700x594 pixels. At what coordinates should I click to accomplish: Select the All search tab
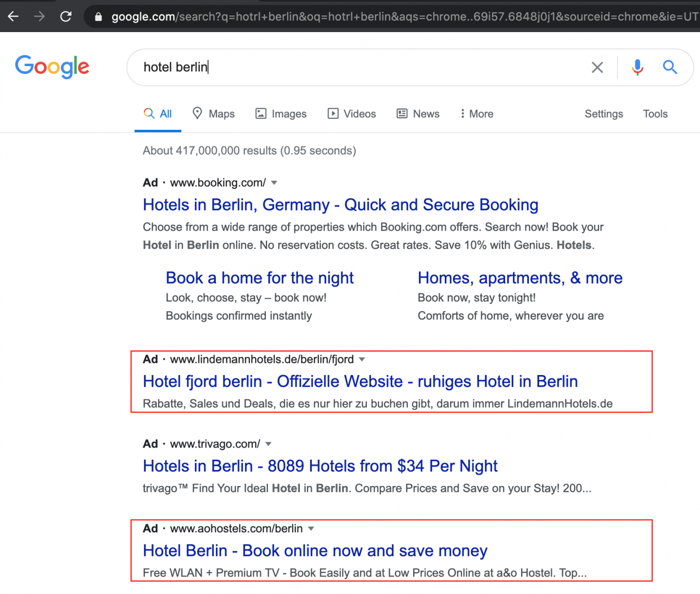pyautogui.click(x=158, y=114)
